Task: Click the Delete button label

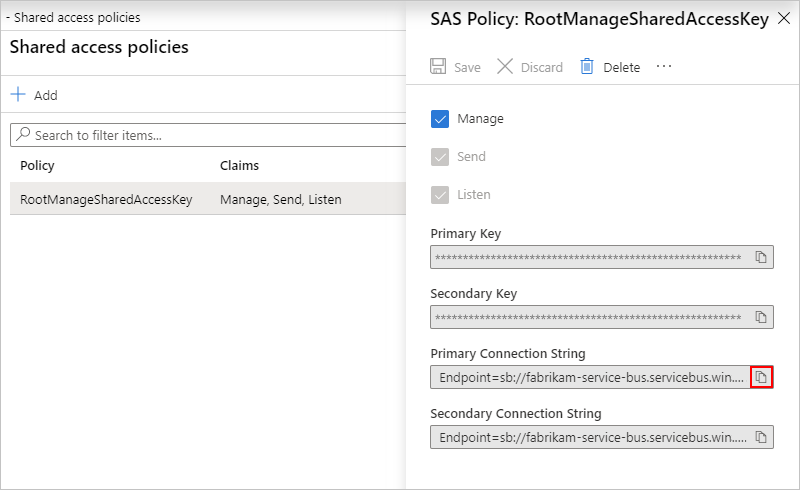Action: click(621, 67)
